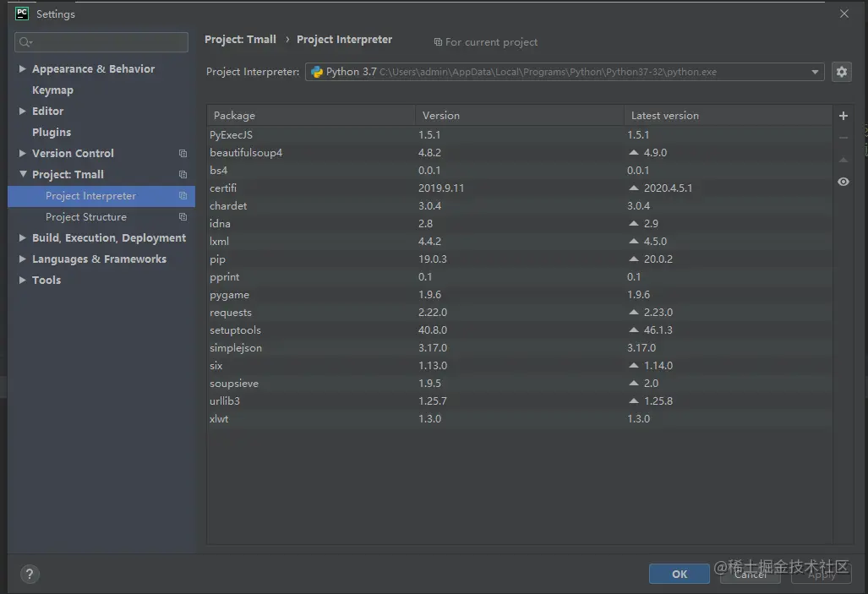Image resolution: width=868 pixels, height=594 pixels.
Task: Select the pip package row
Action: pyautogui.click(x=519, y=259)
